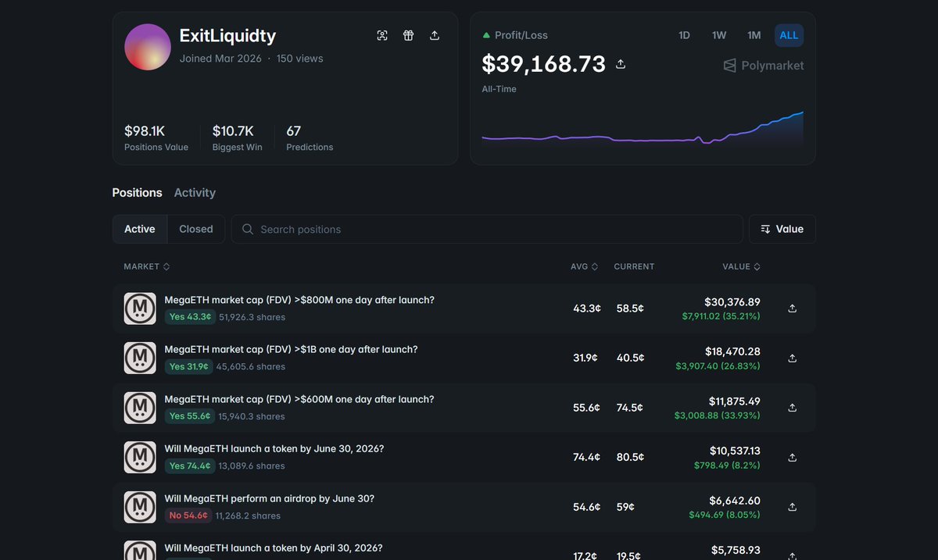Show Active positions
The height and width of the screenshot is (560, 938).
140,229
